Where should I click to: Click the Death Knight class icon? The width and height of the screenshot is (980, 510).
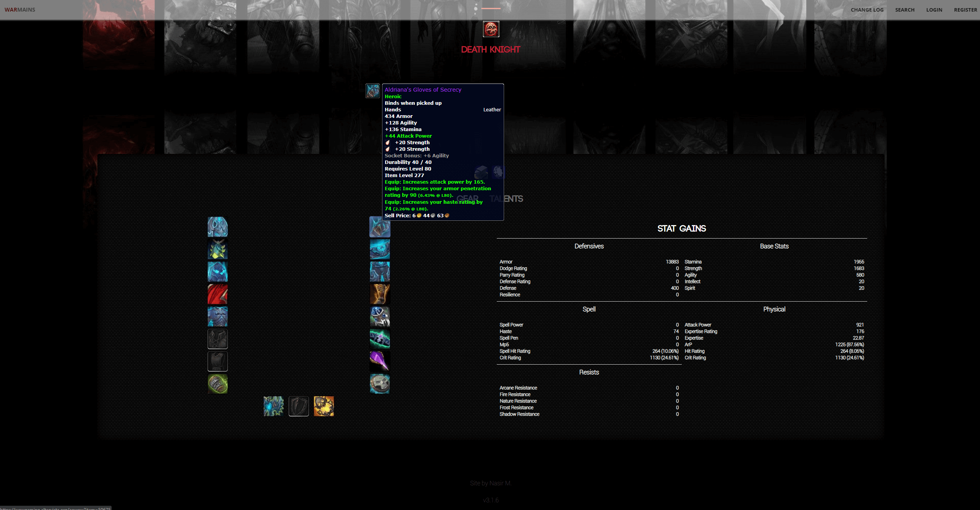(x=491, y=29)
